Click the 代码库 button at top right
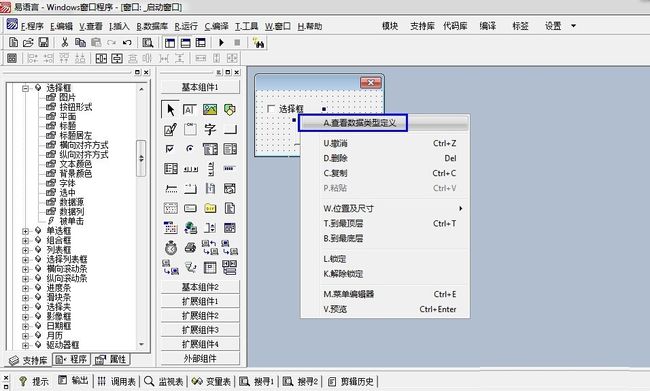The width and height of the screenshot is (650, 391). click(455, 26)
